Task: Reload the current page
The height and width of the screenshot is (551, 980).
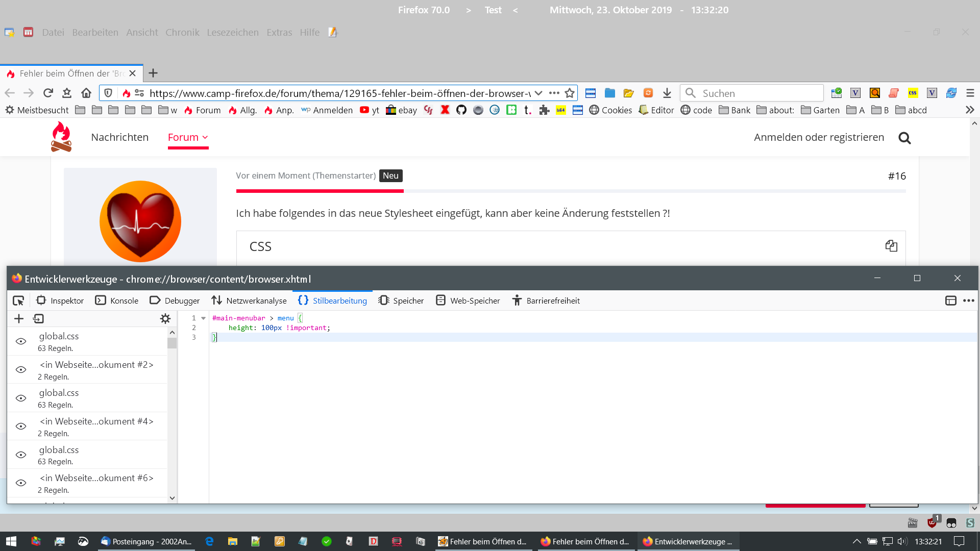Action: 48,93
